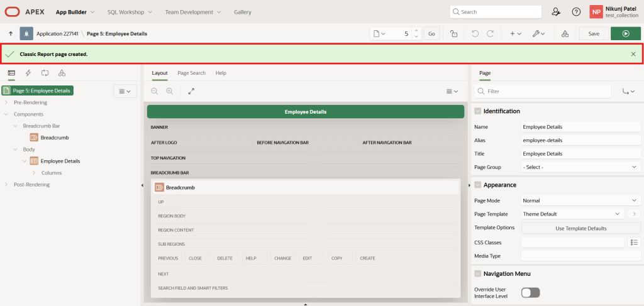Expand the layout with the maximize arrows icon
This screenshot has width=644, height=306.
[191, 92]
